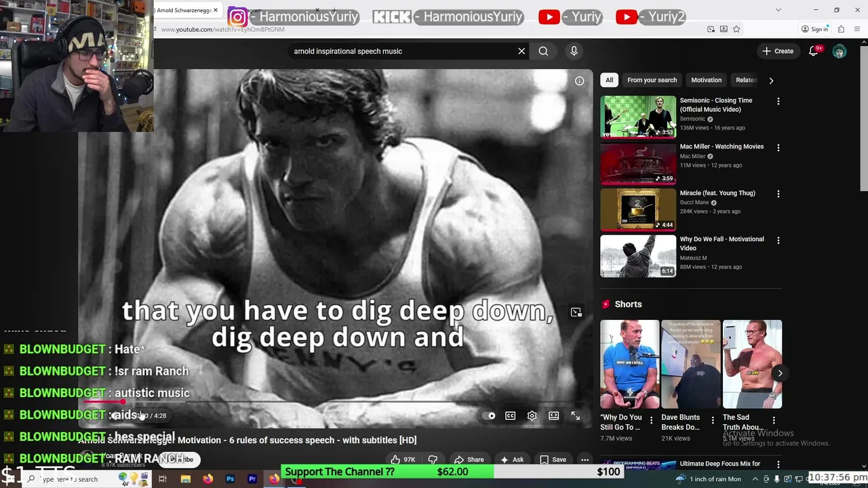The width and height of the screenshot is (868, 488).
Task: Click the Shorts section heading
Action: 628,304
